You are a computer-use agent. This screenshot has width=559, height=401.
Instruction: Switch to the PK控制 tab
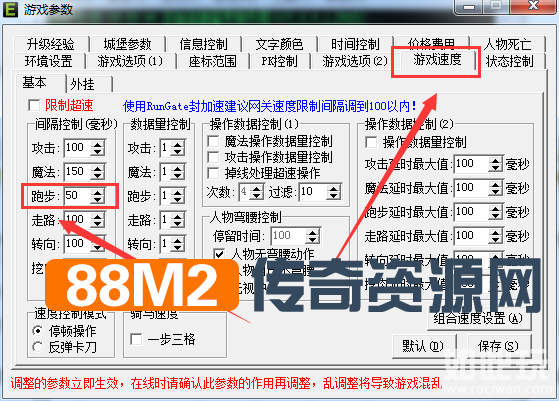pos(279,61)
